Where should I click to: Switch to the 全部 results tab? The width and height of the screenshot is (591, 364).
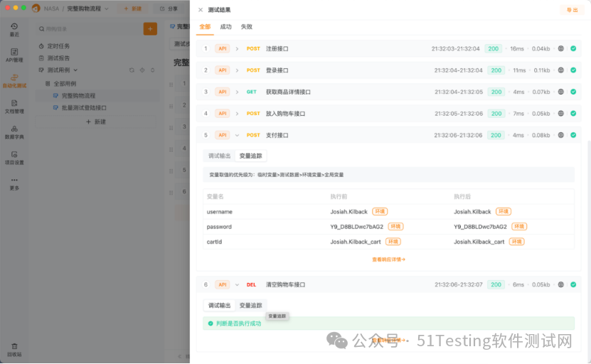[x=205, y=27]
